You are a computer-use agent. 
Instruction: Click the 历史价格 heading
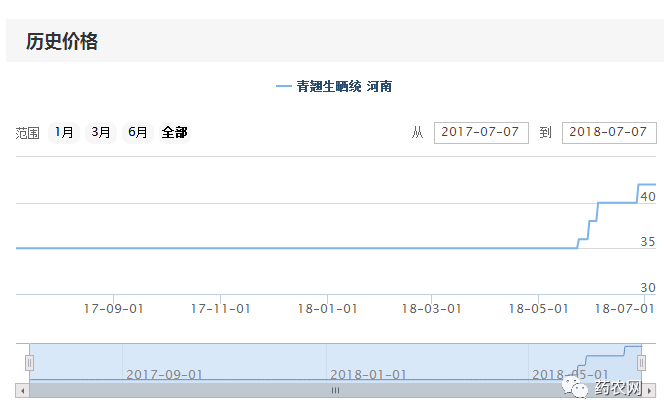[62, 42]
